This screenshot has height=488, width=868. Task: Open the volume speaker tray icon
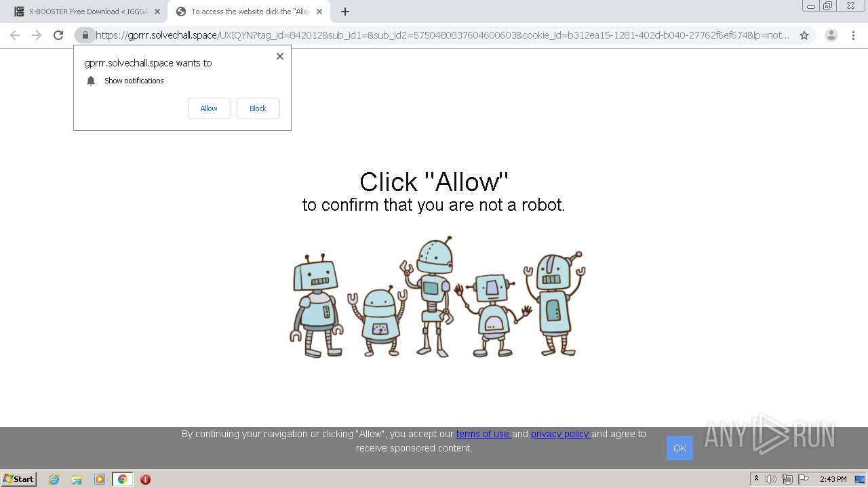771,479
